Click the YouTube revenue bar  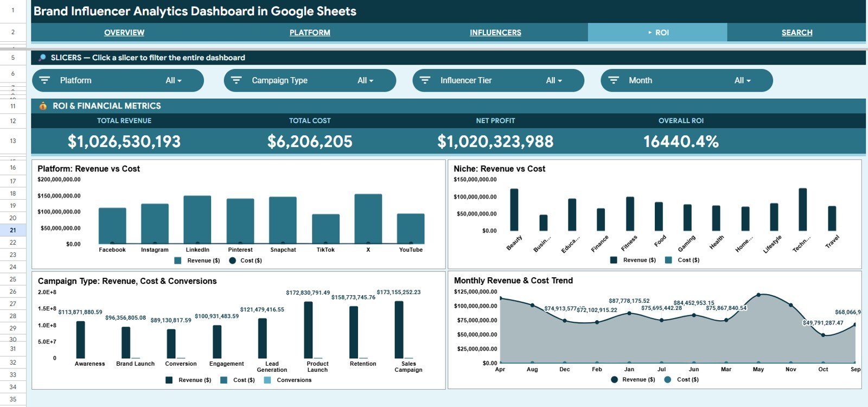tap(411, 228)
